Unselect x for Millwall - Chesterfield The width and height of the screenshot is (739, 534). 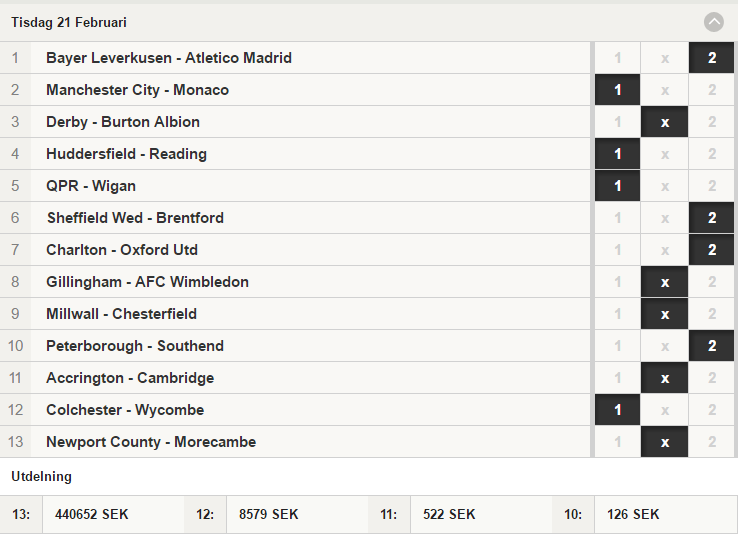coord(665,314)
